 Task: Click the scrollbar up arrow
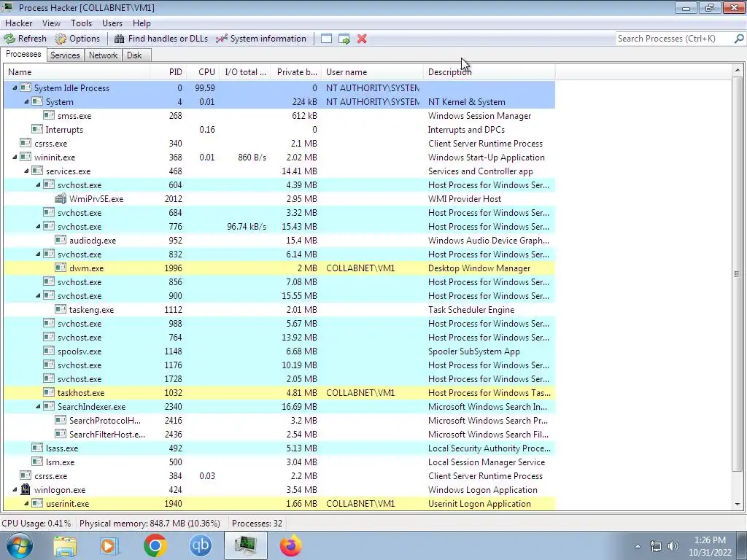[737, 71]
